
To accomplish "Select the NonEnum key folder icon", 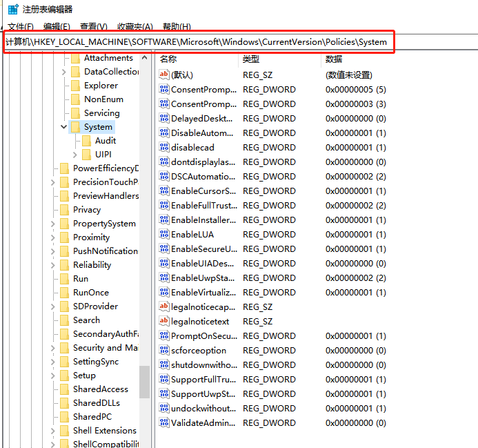I will click(x=76, y=99).
